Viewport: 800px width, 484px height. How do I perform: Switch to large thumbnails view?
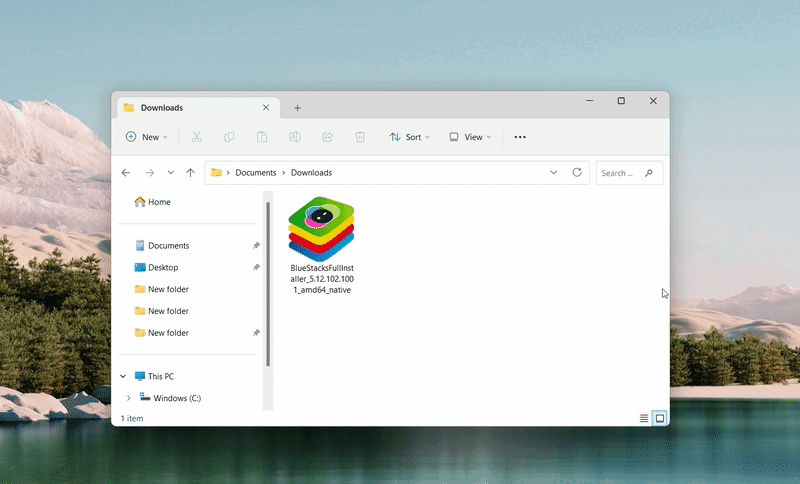point(660,418)
